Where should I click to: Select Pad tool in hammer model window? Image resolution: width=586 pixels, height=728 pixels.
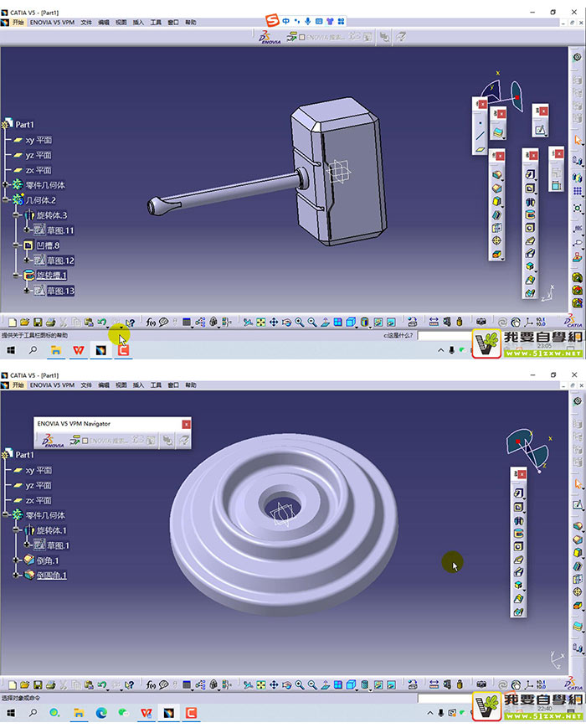pos(530,174)
